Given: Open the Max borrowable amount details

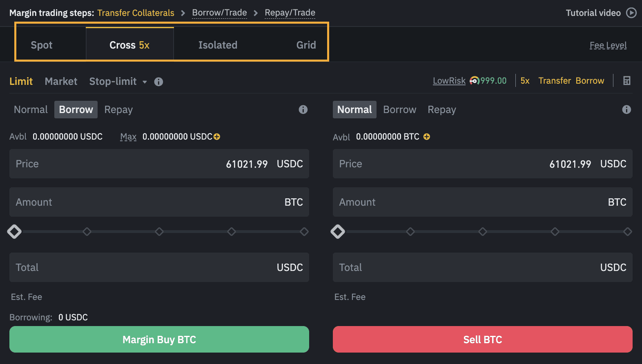Looking at the screenshot, I should [x=128, y=137].
